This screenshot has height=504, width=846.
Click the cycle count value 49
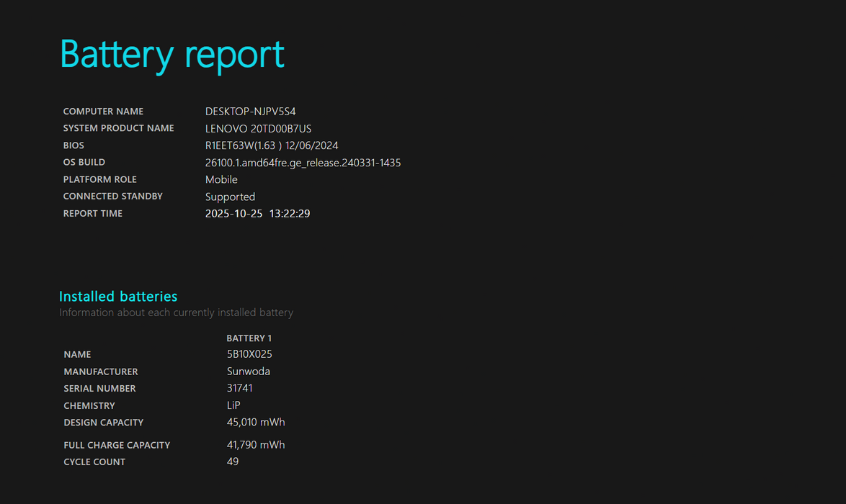point(233,462)
